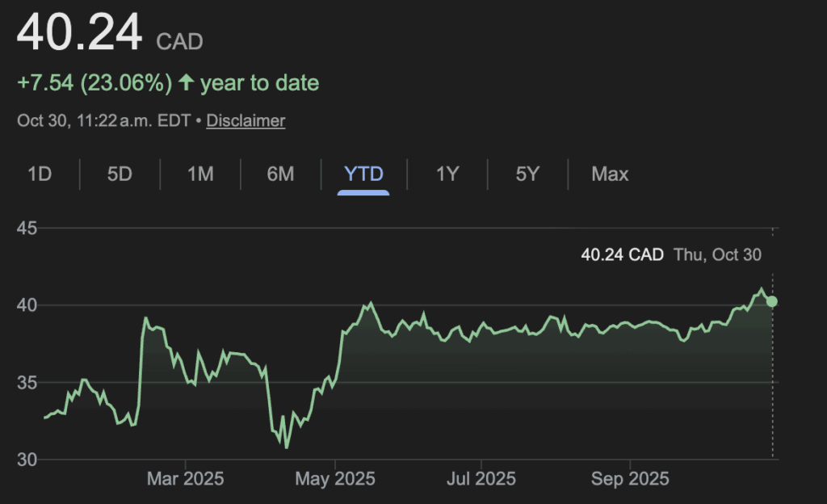The image size is (827, 504).
Task: Open the 6M chart view
Action: [x=280, y=174]
